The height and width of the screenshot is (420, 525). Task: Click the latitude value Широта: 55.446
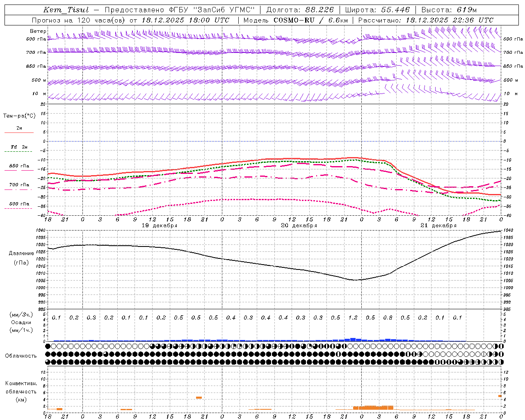[x=377, y=10]
